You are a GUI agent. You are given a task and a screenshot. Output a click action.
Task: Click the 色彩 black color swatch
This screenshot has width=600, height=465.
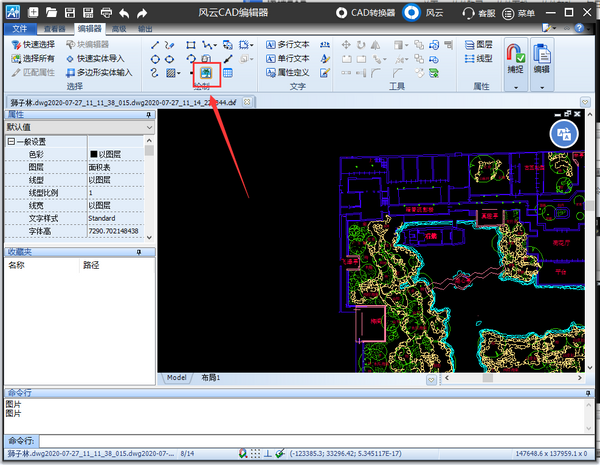pos(93,155)
